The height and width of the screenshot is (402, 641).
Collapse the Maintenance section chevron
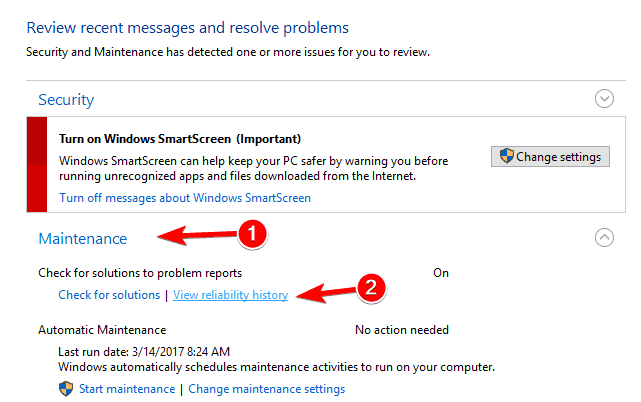[604, 238]
